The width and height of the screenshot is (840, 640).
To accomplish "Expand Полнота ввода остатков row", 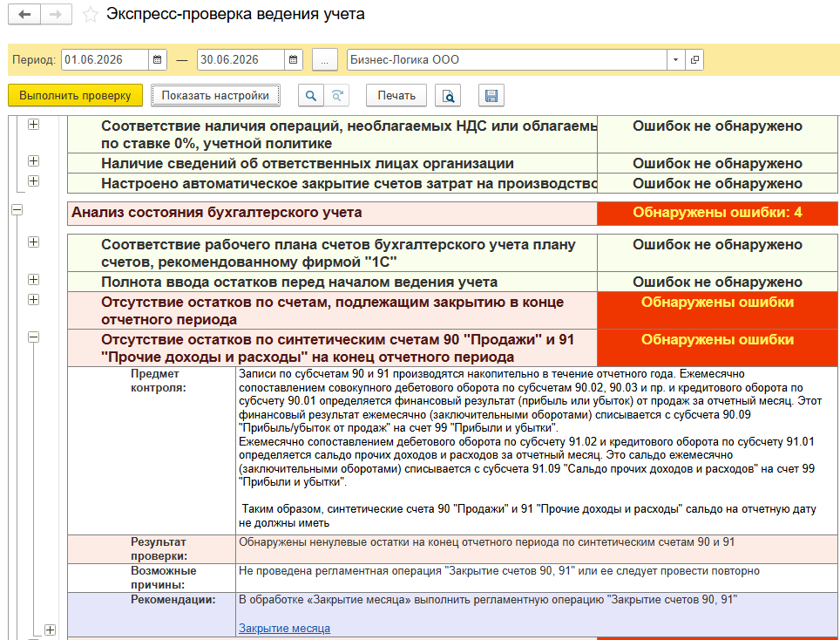I will 33,279.
